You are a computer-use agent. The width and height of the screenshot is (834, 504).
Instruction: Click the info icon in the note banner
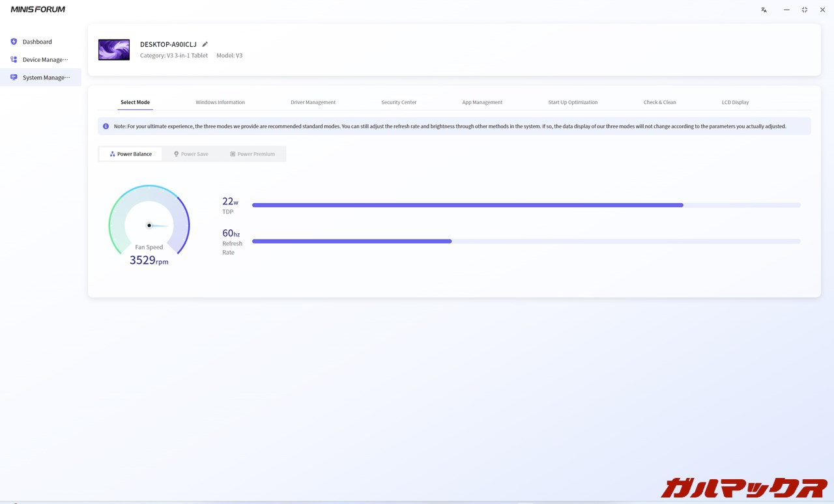click(106, 126)
